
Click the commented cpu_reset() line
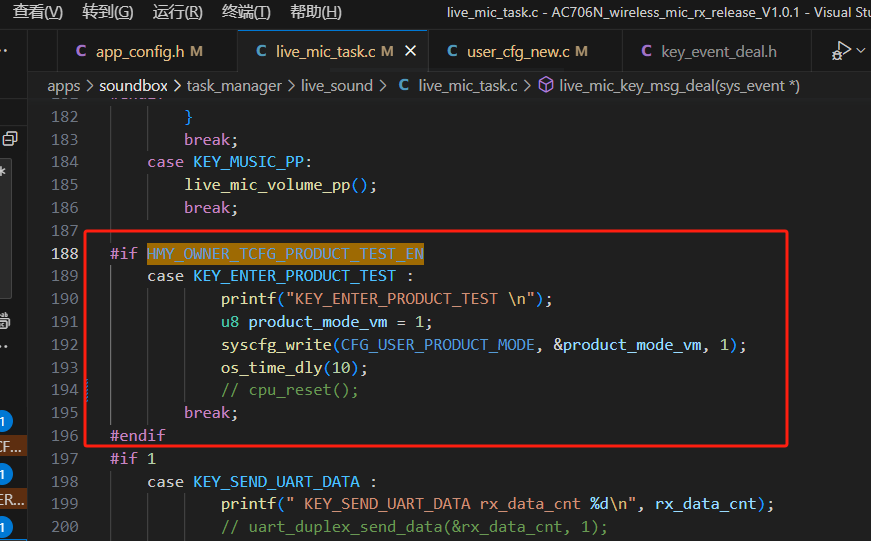coord(289,390)
